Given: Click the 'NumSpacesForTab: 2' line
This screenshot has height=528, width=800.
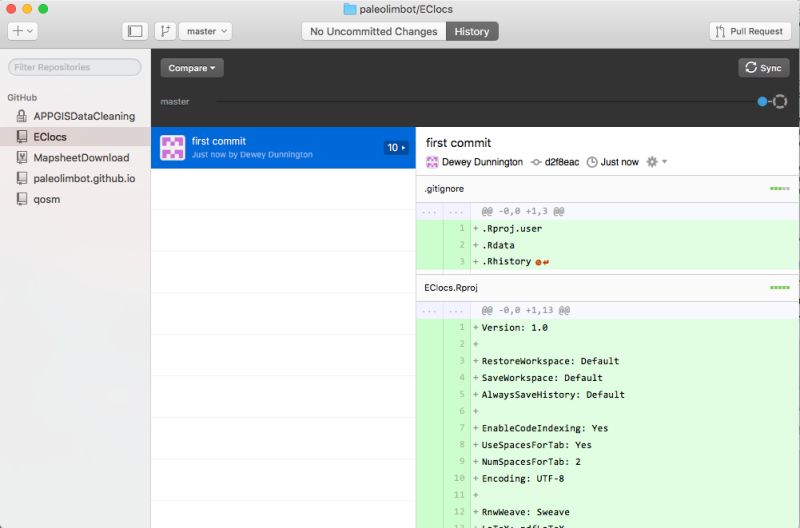Looking at the screenshot, I should pos(608,462).
